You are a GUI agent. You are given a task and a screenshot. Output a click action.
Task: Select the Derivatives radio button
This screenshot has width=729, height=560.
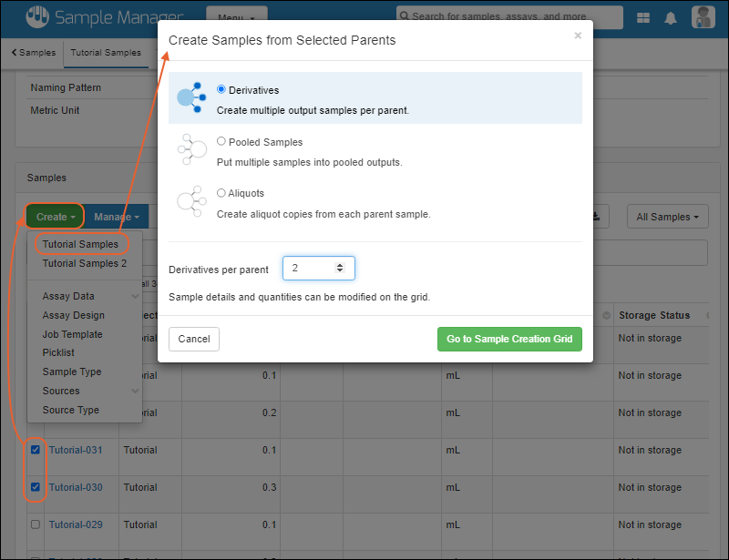(221, 90)
